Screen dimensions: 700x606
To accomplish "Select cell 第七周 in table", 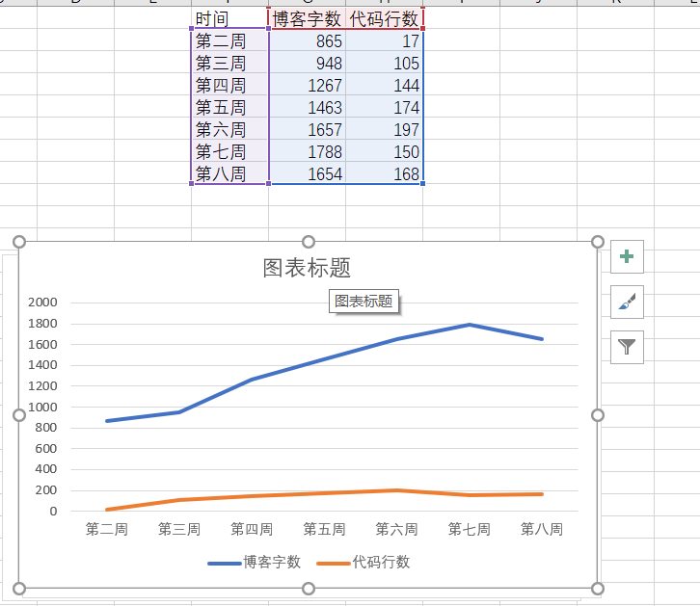I will point(229,151).
